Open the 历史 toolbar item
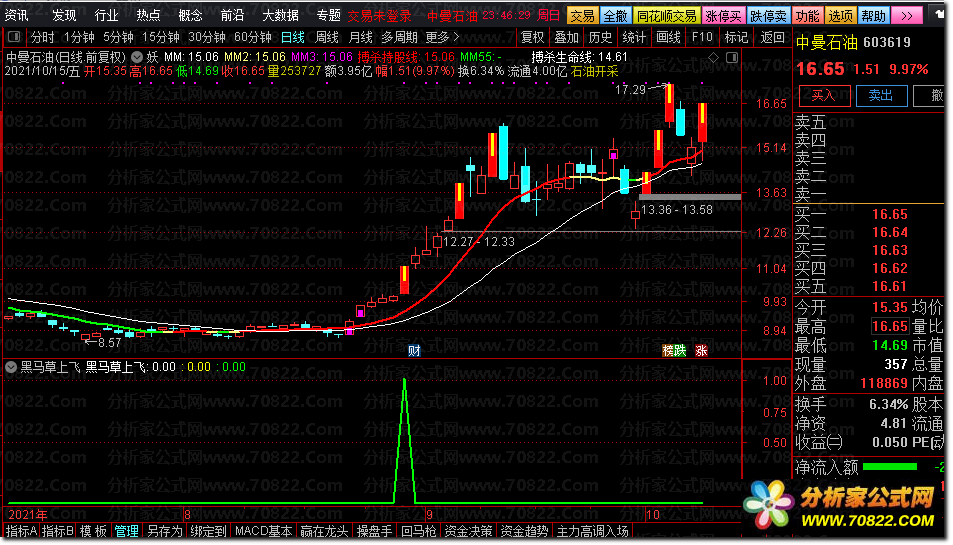953x545 pixels. coord(600,37)
